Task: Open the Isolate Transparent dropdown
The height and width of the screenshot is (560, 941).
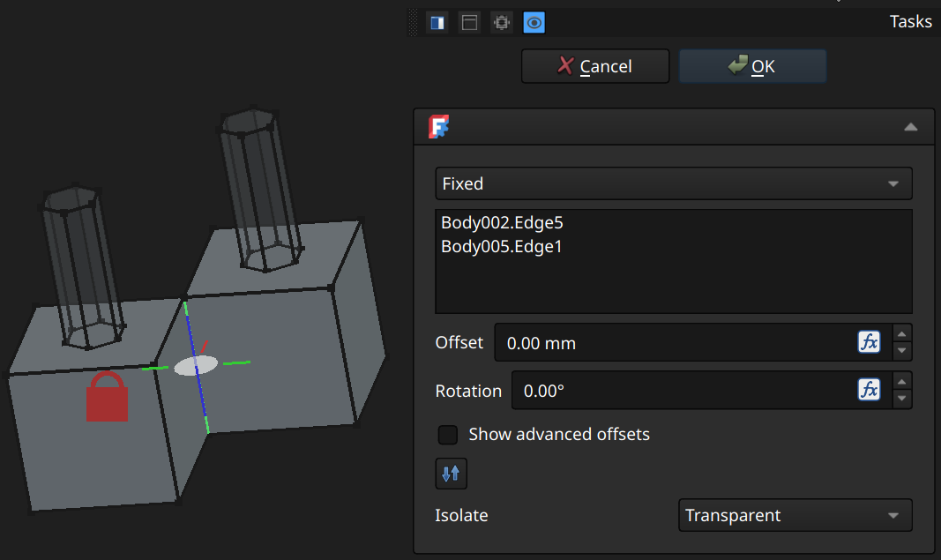Action: coord(795,516)
